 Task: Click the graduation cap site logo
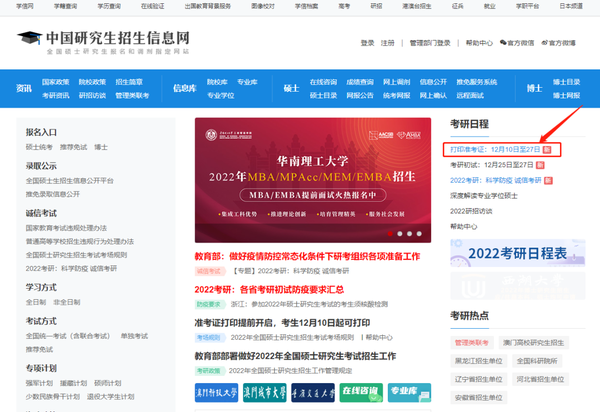[x=29, y=37]
